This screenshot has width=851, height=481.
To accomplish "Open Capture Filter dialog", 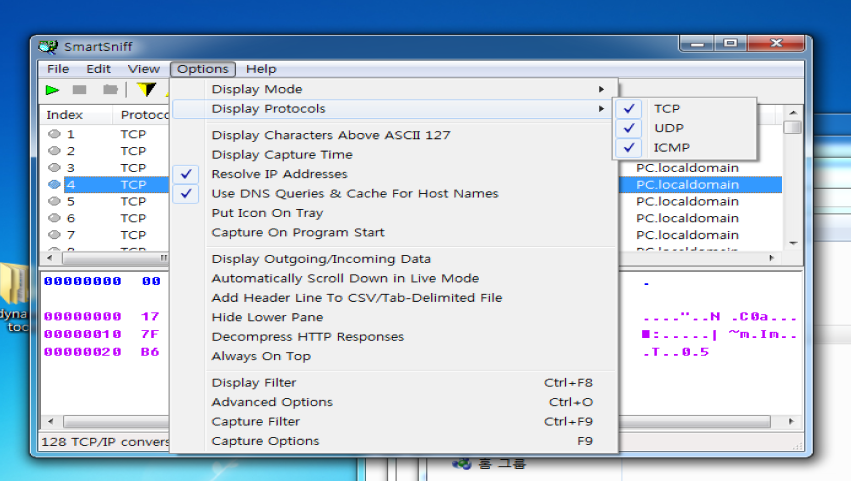I will [x=395, y=421].
